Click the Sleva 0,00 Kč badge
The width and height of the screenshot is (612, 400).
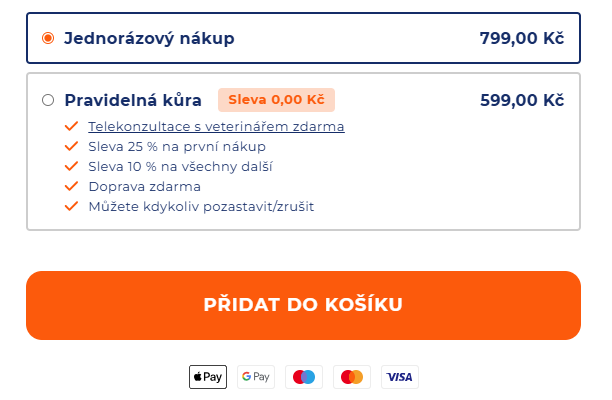[276, 100]
